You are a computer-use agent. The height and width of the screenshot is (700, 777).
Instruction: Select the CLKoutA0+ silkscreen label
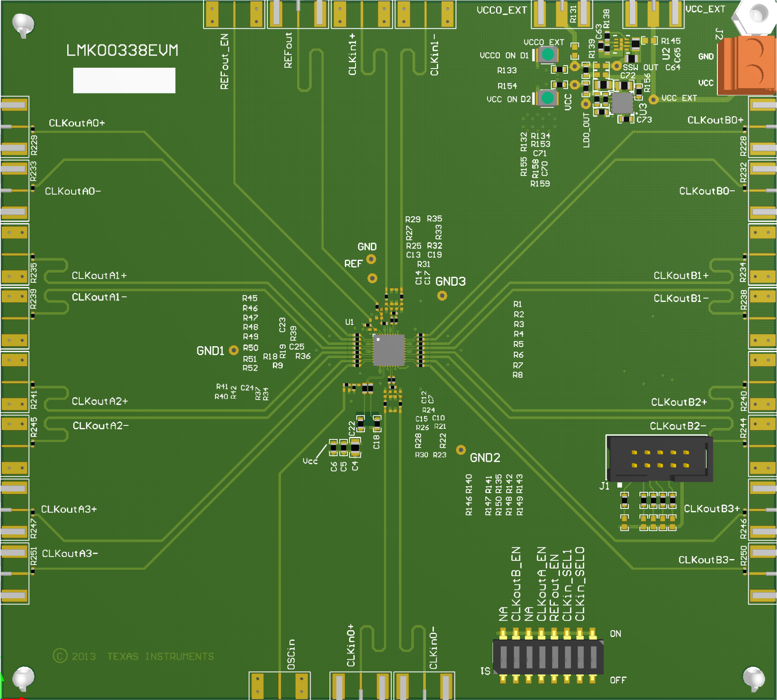point(77,123)
